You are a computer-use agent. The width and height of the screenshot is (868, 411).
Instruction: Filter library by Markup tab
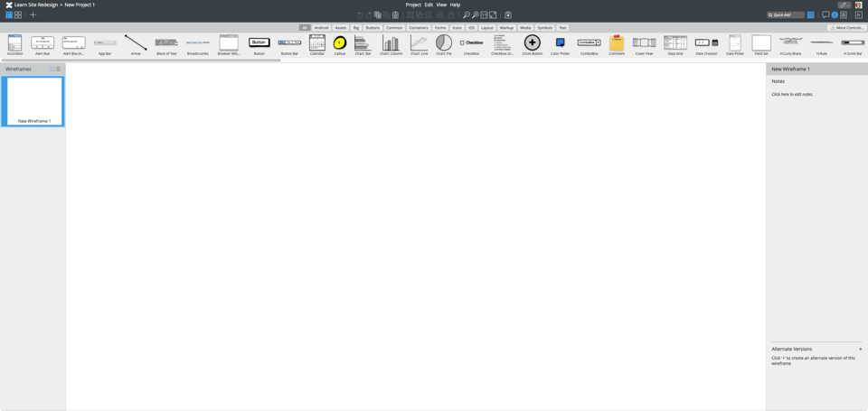click(x=506, y=28)
